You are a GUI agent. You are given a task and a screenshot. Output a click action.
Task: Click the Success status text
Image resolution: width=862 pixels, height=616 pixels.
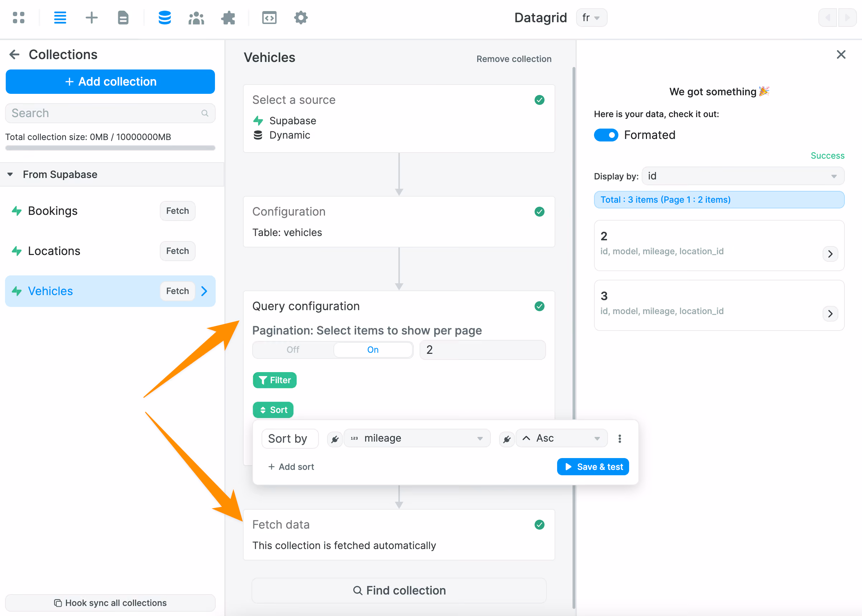tap(828, 155)
